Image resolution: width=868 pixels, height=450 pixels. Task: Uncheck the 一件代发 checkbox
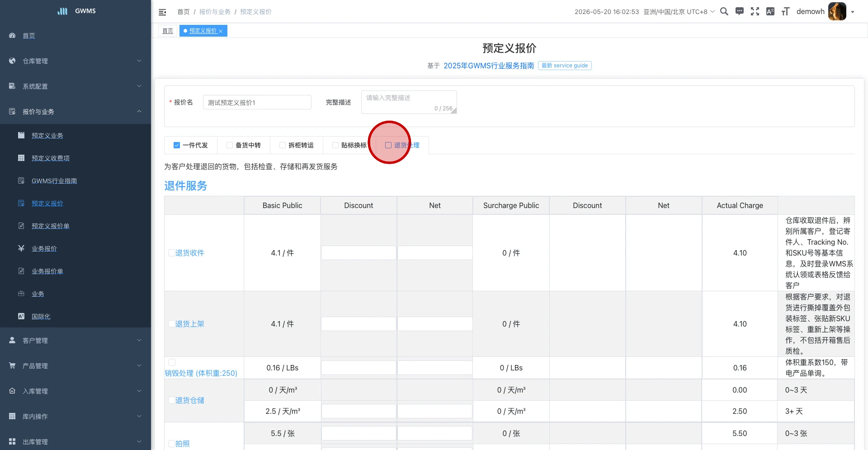click(x=177, y=145)
